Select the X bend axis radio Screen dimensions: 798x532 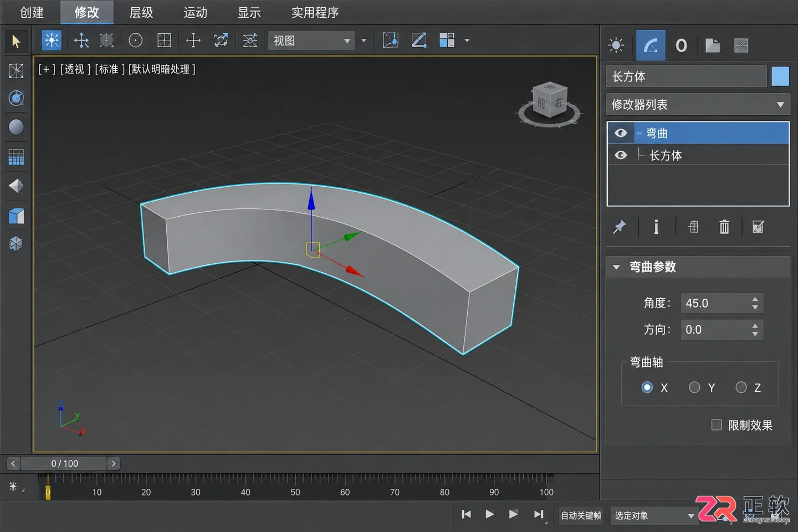pyautogui.click(x=647, y=387)
